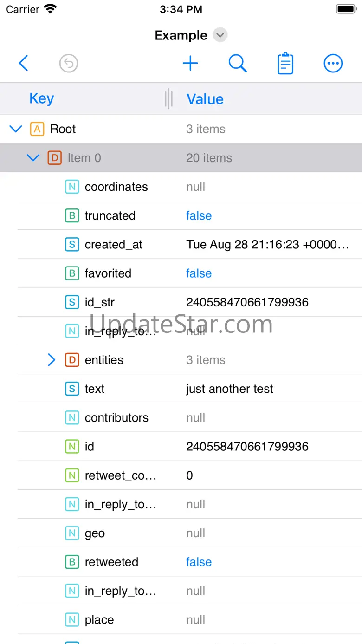The width and height of the screenshot is (362, 644).
Task: Click the null value of contributors
Action: tap(195, 417)
